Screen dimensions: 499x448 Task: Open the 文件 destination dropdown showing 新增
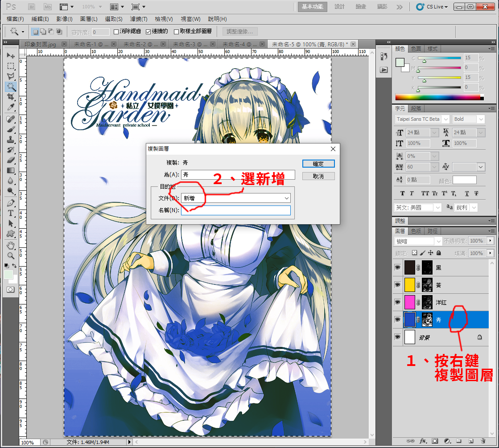(236, 198)
